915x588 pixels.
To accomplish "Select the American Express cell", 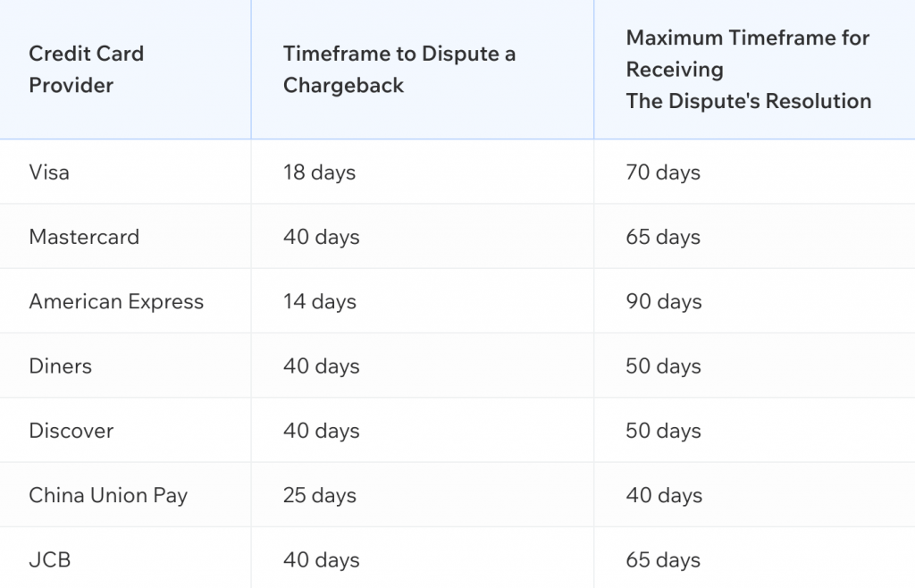I will coord(116,302).
